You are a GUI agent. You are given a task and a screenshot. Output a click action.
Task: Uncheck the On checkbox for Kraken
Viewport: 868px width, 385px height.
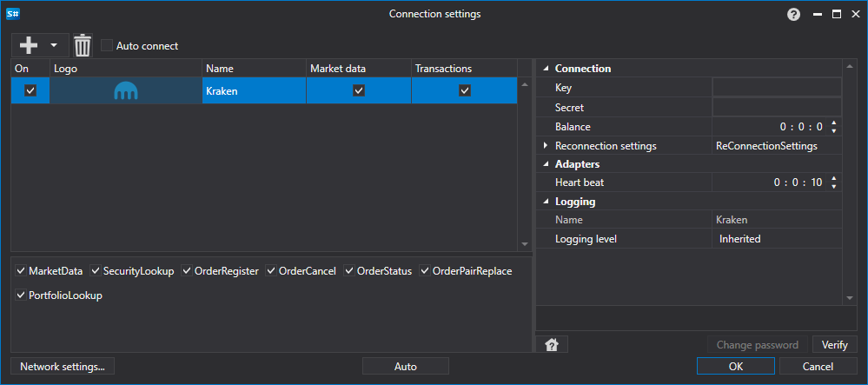pyautogui.click(x=30, y=91)
